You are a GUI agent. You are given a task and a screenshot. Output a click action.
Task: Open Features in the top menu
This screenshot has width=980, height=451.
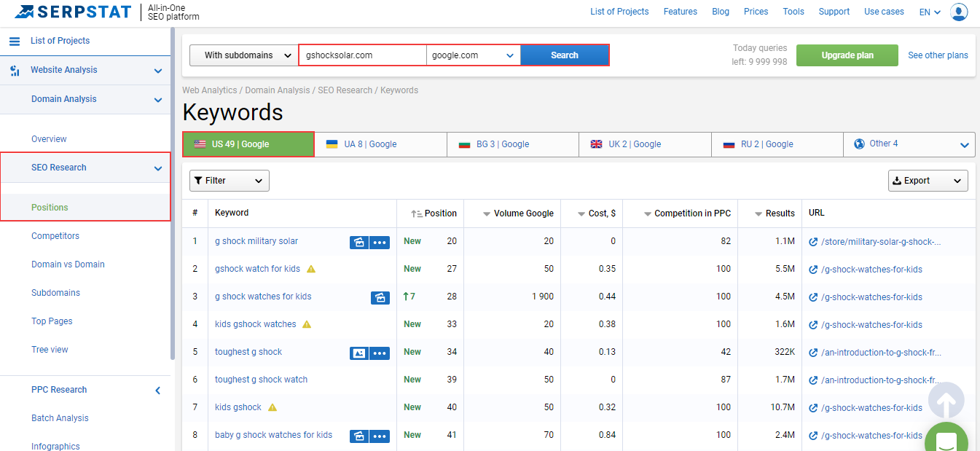point(681,12)
